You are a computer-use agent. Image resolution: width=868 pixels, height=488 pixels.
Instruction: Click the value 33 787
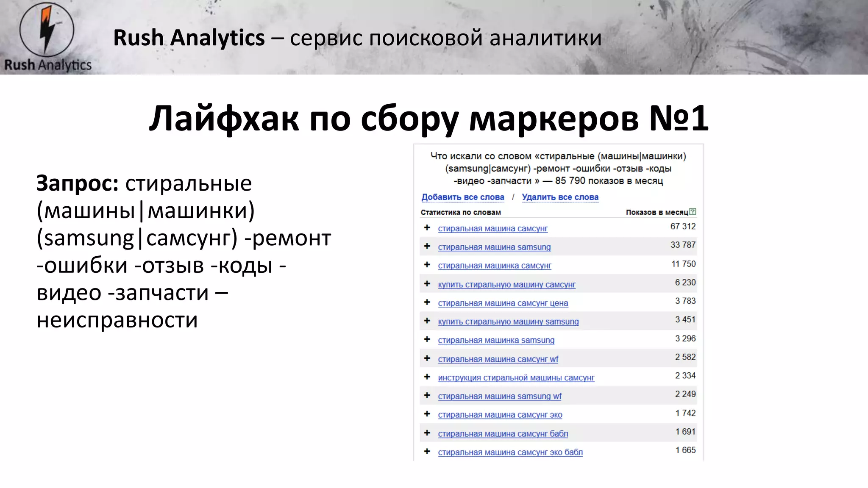pyautogui.click(x=683, y=245)
